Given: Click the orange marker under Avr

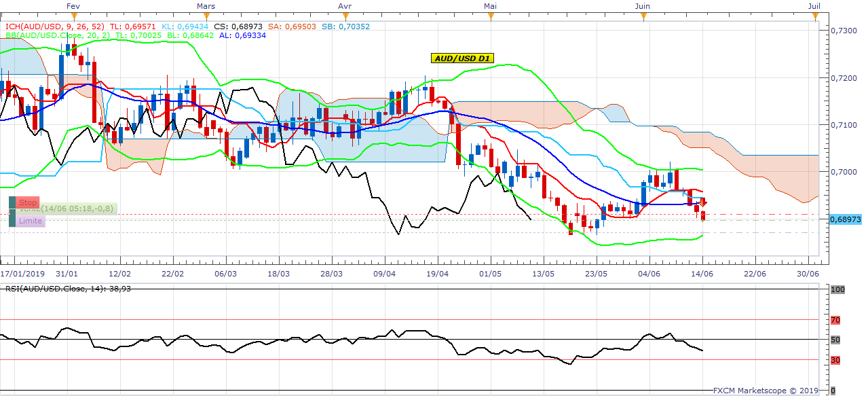Looking at the screenshot, I should [x=344, y=15].
